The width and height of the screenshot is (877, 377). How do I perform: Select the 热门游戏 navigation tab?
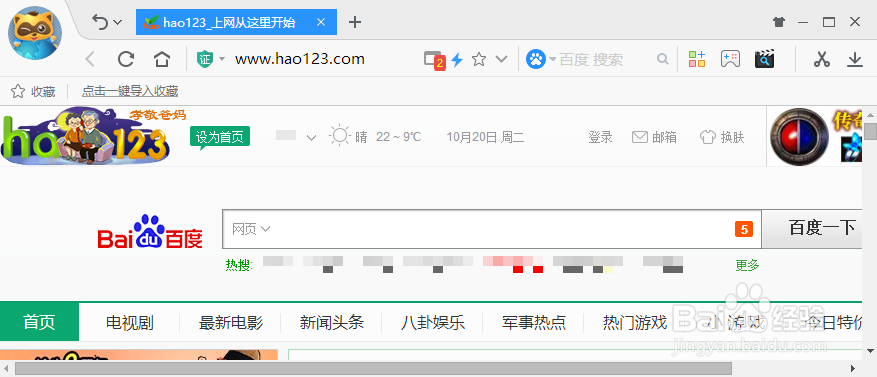point(635,322)
